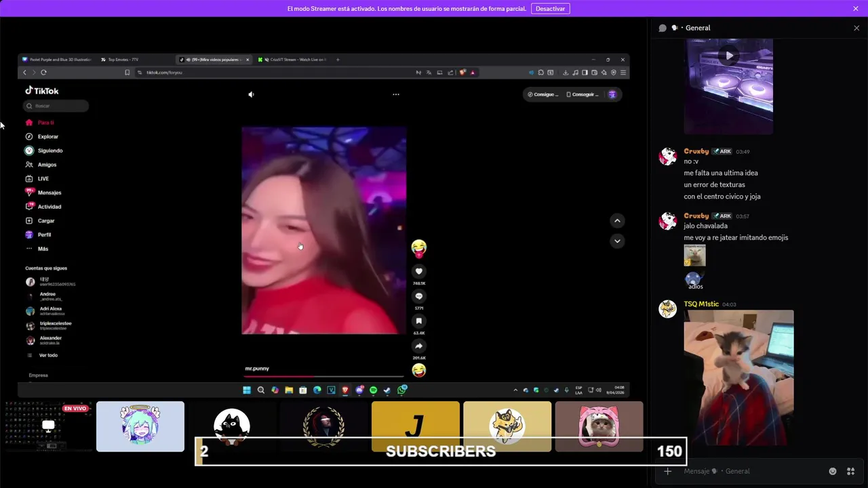
Task: Close the General chat panel
Action: pos(856,28)
